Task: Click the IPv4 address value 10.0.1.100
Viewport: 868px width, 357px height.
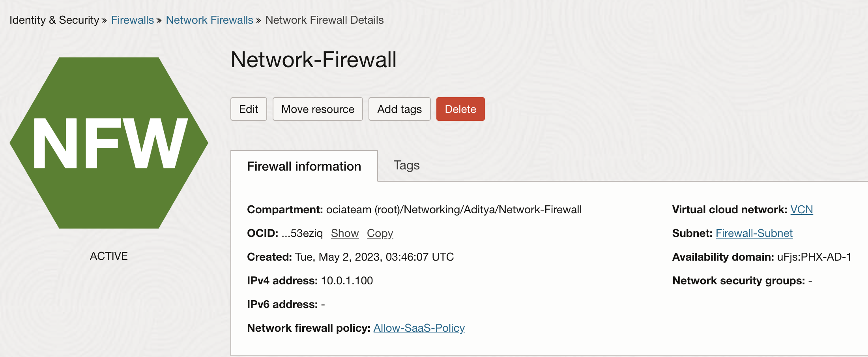Action: (346, 280)
